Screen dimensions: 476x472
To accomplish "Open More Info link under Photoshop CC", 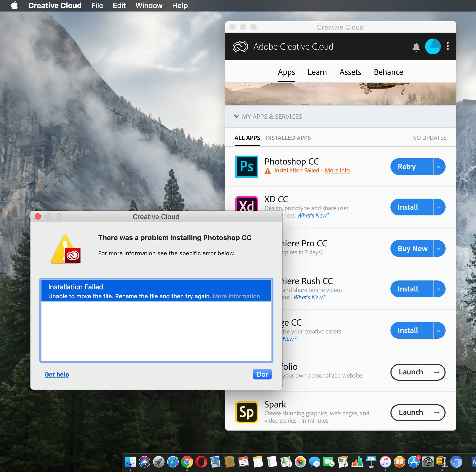I will pyautogui.click(x=337, y=171).
